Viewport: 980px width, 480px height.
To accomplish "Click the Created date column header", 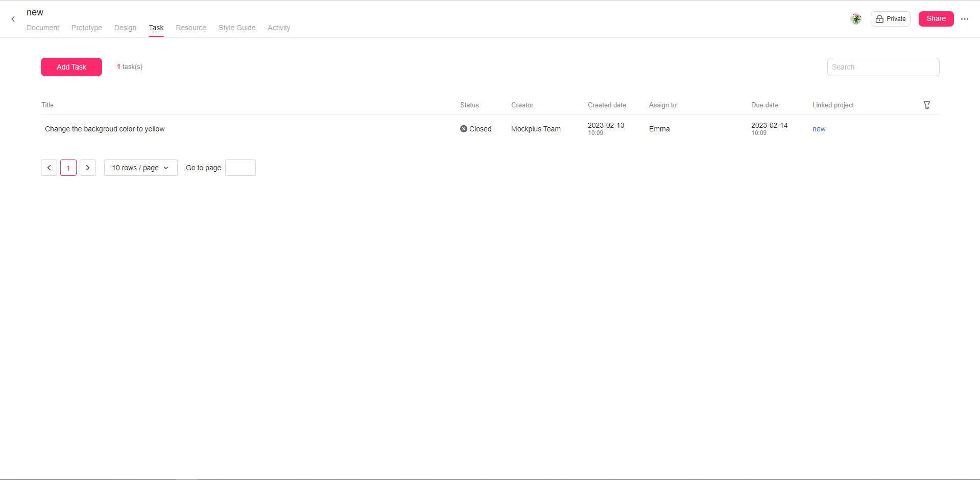I will point(607,105).
